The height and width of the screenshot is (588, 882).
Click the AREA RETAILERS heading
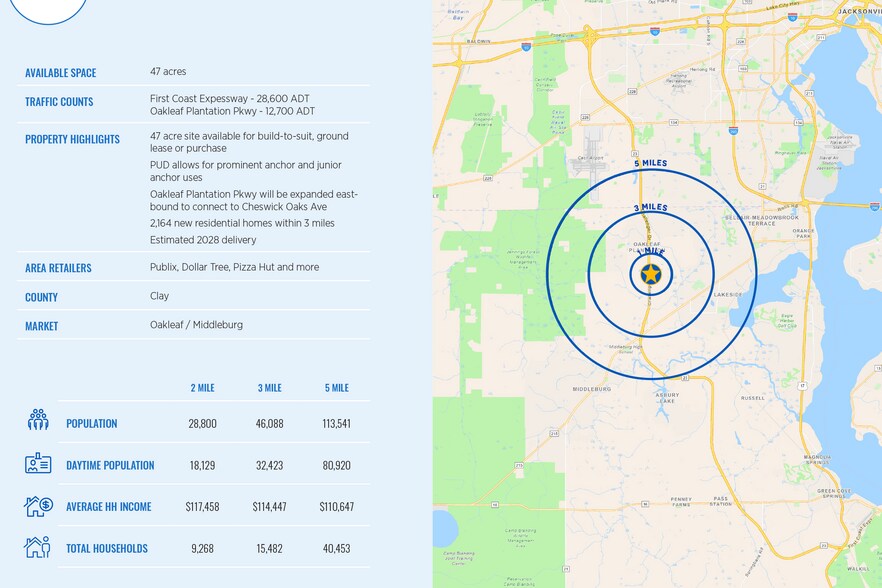(x=58, y=268)
